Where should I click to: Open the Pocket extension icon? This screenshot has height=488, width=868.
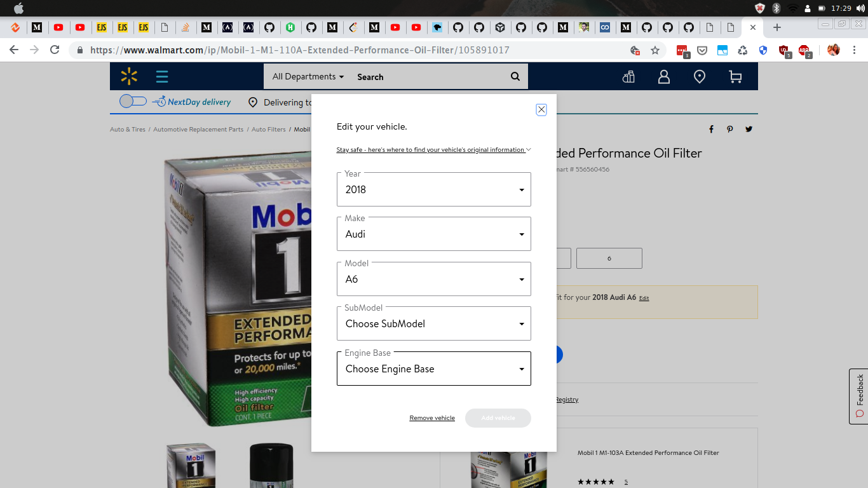point(702,50)
